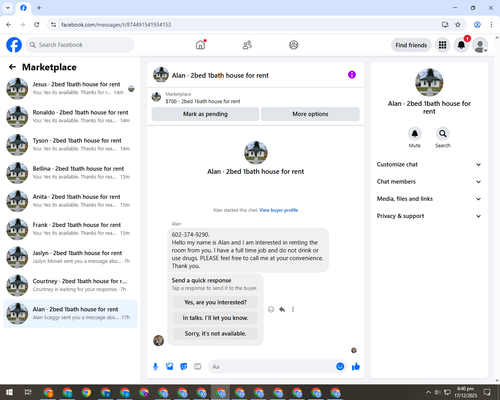
Task: Mute the Alan conversation
Action: 415,134
